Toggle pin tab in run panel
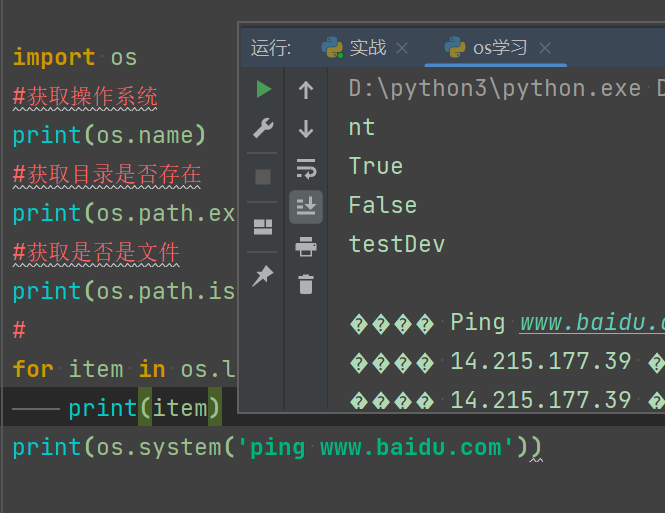Image resolution: width=665 pixels, height=513 pixels. pyautogui.click(x=263, y=276)
